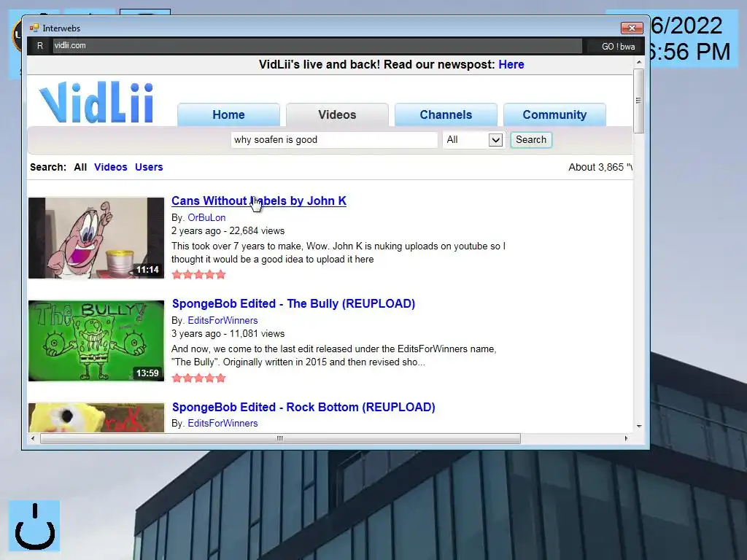Click the horizontal scrollbar left arrow
Viewport: 747px width, 560px height.
pos(32,438)
